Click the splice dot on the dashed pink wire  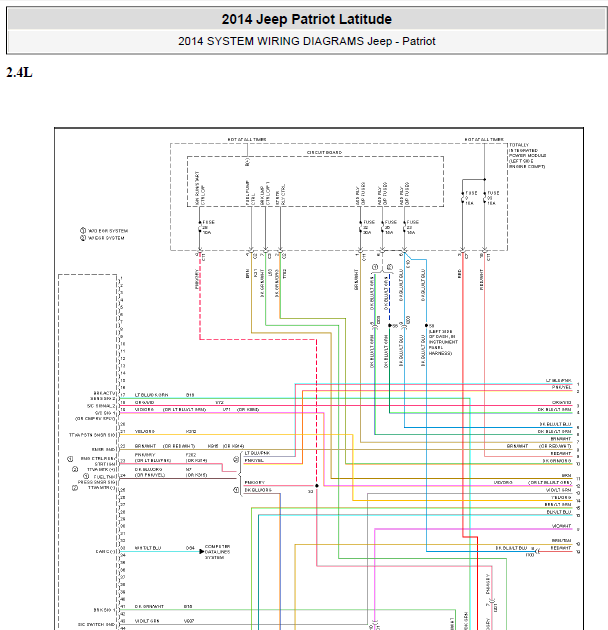317,486
